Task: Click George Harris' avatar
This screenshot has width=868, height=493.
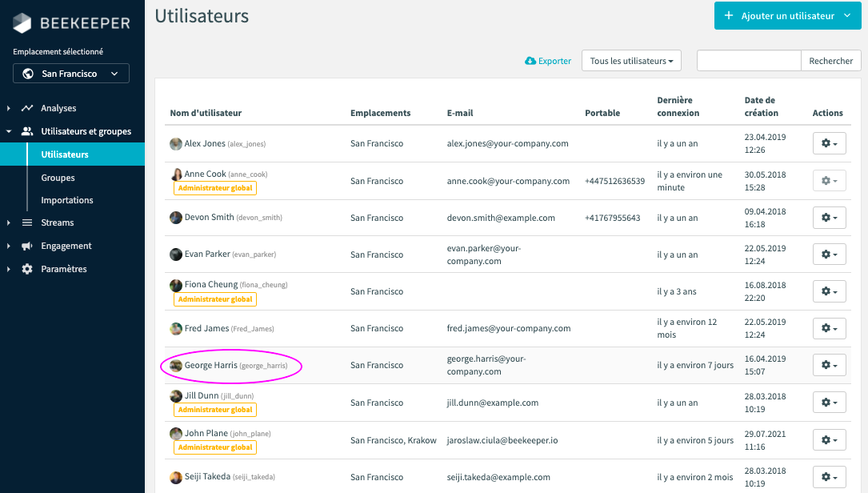Action: click(176, 366)
